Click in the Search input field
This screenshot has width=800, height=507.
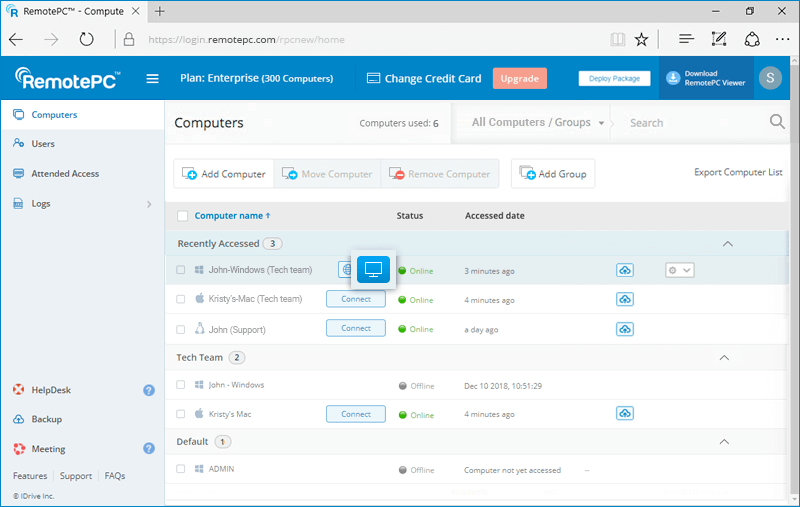tap(689, 122)
